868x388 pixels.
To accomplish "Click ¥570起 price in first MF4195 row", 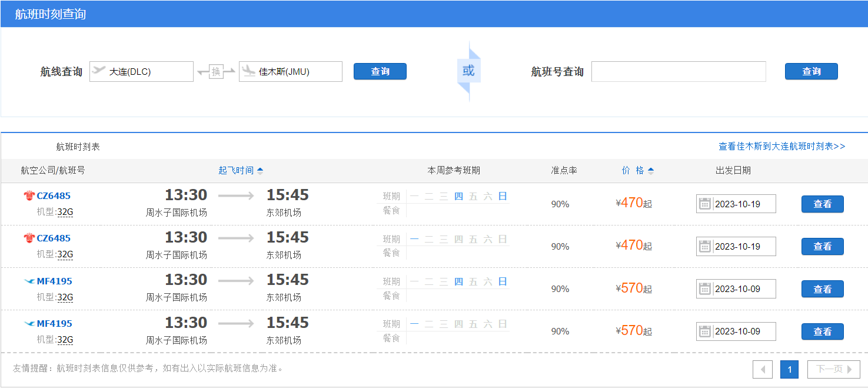I will (634, 288).
